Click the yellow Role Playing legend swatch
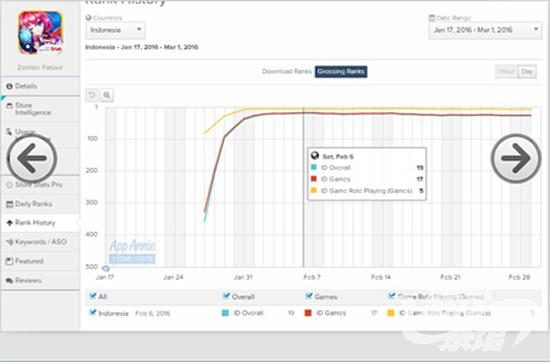This screenshot has width=550, height=362. tap(390, 313)
